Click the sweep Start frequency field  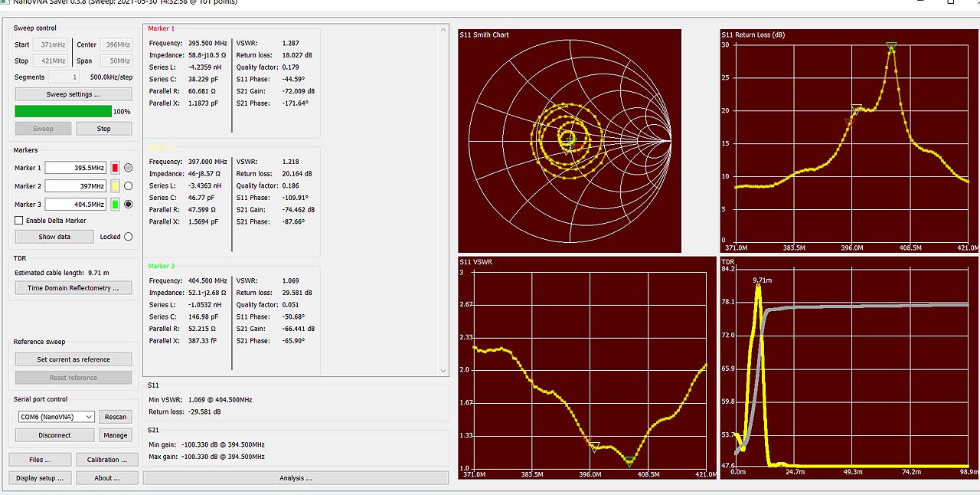click(x=51, y=44)
